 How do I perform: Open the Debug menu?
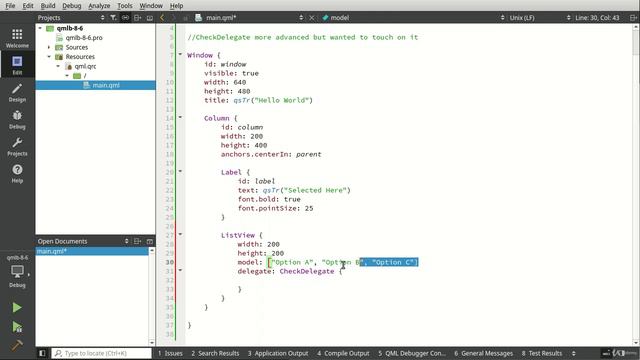pos(71,6)
